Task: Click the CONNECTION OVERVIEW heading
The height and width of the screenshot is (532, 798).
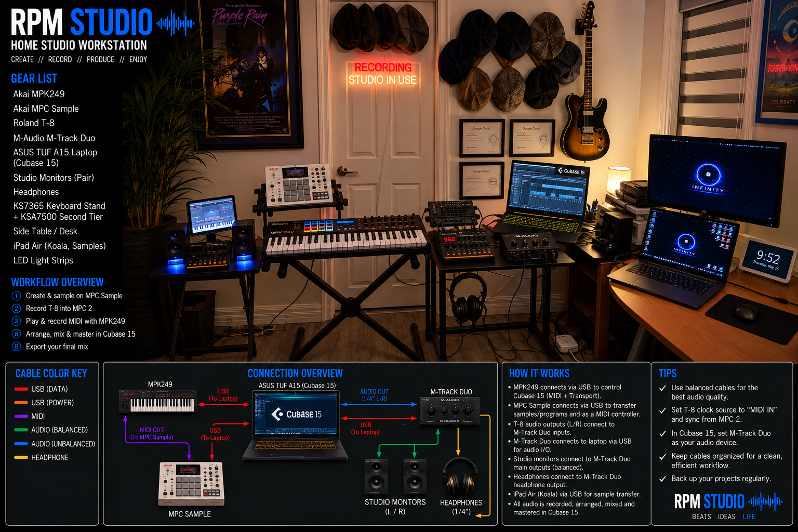Action: tap(295, 374)
